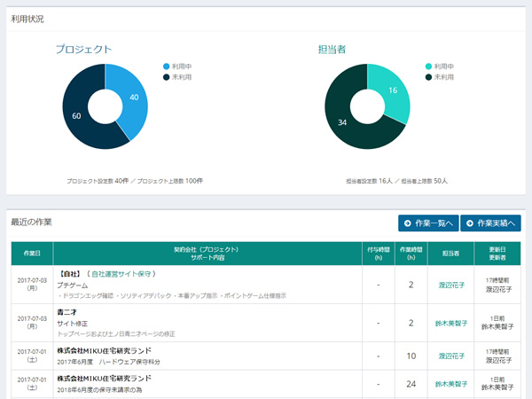Toggle teal 利用中 legend marker for 担当者 chart
Screen dimensions: 532x399
pos(428,66)
